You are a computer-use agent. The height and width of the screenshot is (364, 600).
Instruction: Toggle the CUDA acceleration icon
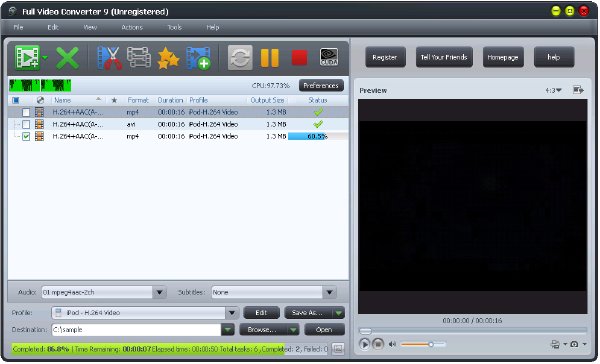point(329,57)
